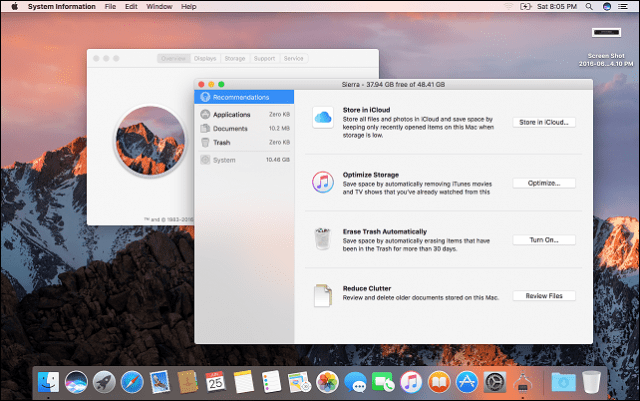Open iBooks orange icon in Dock
The height and width of the screenshot is (401, 640).
pos(439,382)
